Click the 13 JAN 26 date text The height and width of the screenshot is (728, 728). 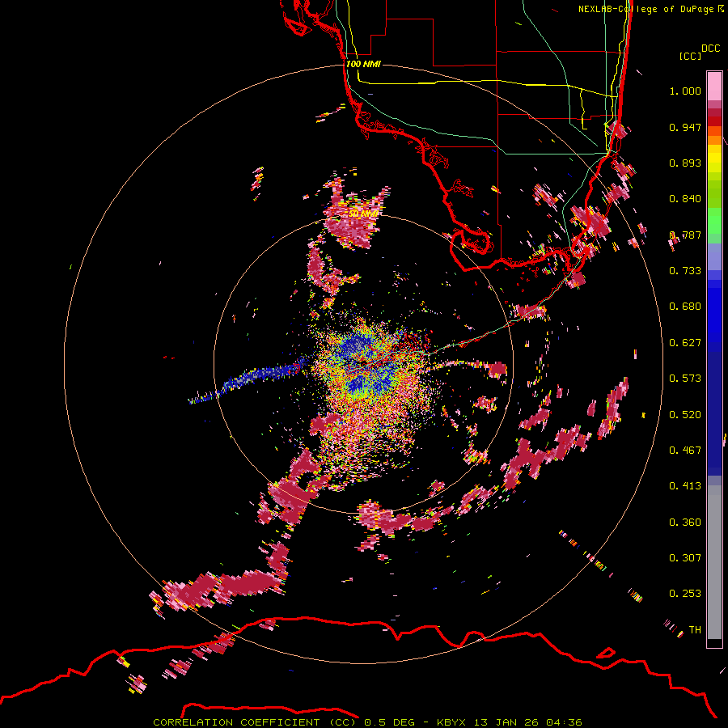pos(506,722)
